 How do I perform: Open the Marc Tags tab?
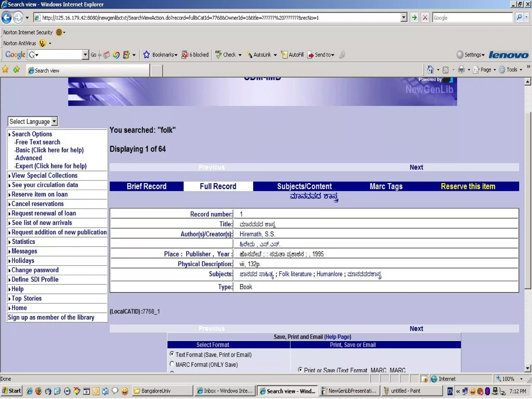[x=386, y=186]
